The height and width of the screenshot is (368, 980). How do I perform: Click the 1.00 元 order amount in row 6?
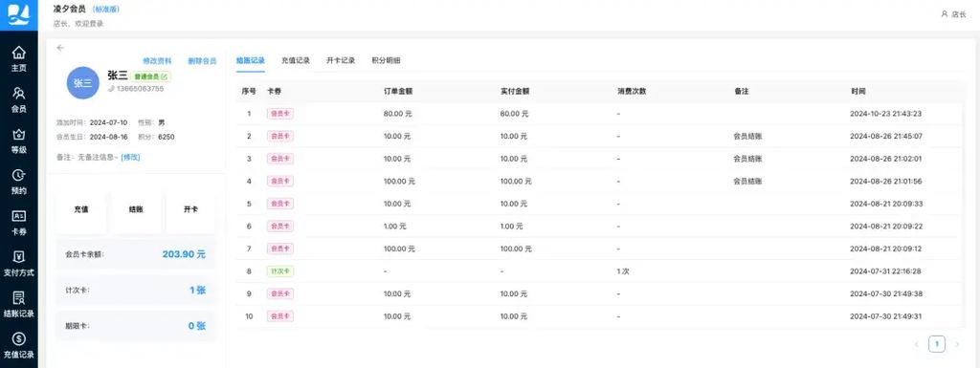pyautogui.click(x=395, y=227)
